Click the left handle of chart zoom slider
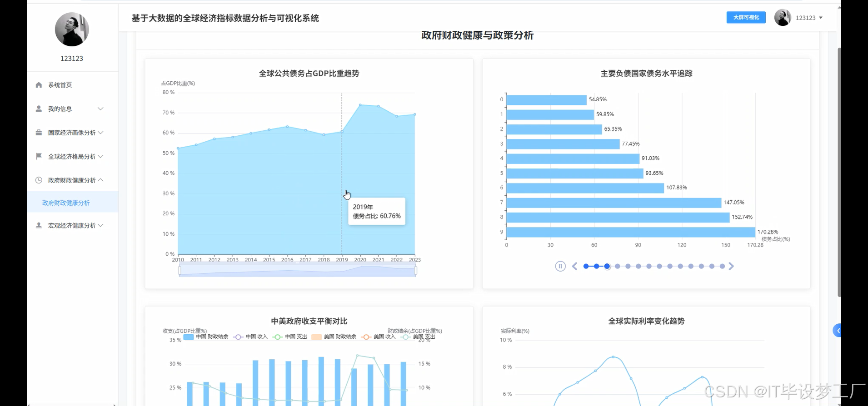The height and width of the screenshot is (406, 868). [180, 271]
